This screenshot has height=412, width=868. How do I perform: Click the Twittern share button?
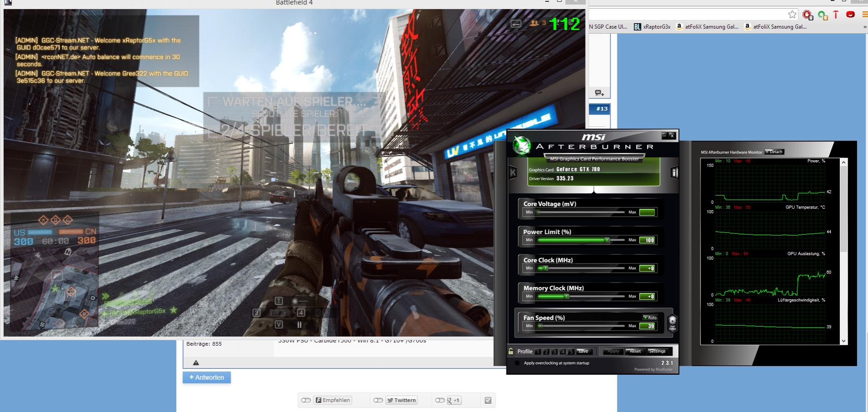point(401,400)
